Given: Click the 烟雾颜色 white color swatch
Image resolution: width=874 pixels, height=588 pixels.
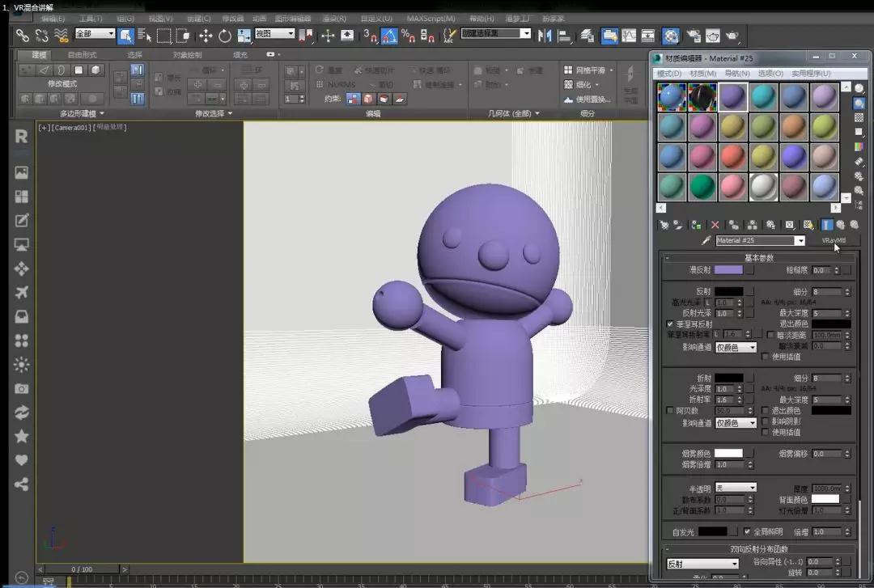Looking at the screenshot, I should (728, 453).
